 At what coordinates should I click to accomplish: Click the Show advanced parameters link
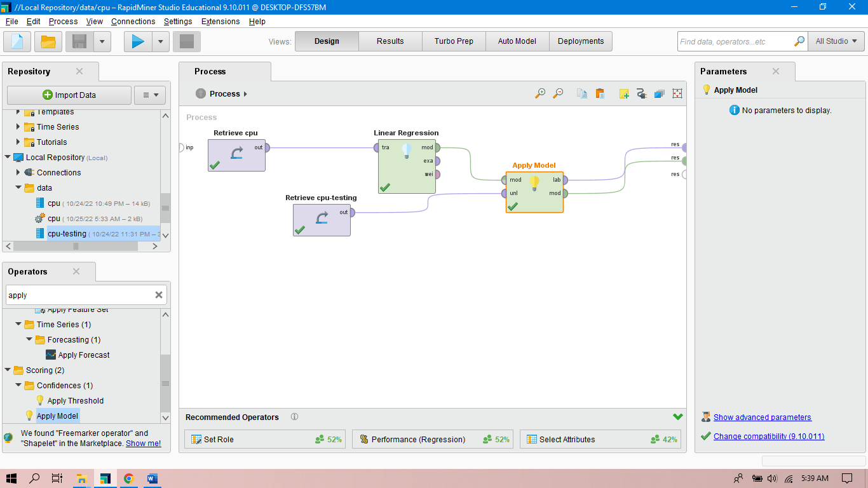tap(762, 417)
